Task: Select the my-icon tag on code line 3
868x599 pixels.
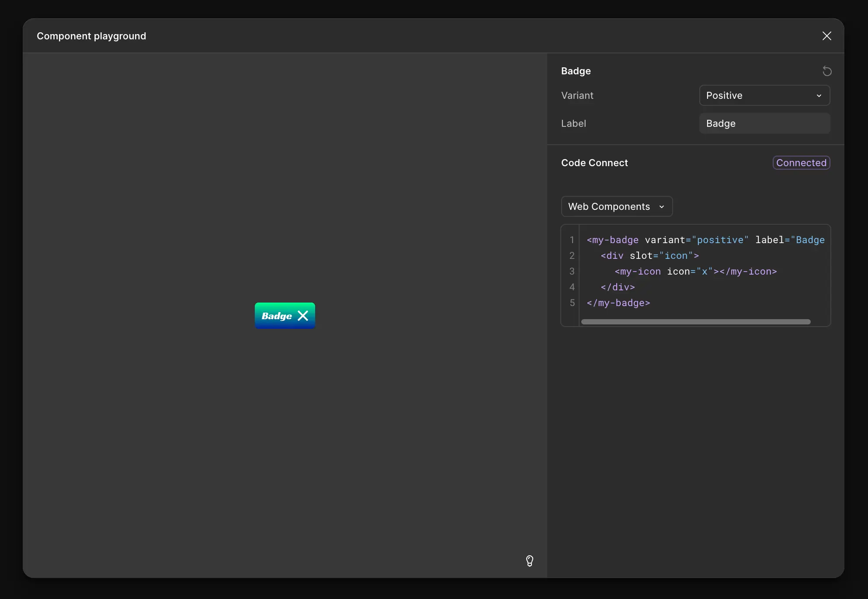Action: 637,272
